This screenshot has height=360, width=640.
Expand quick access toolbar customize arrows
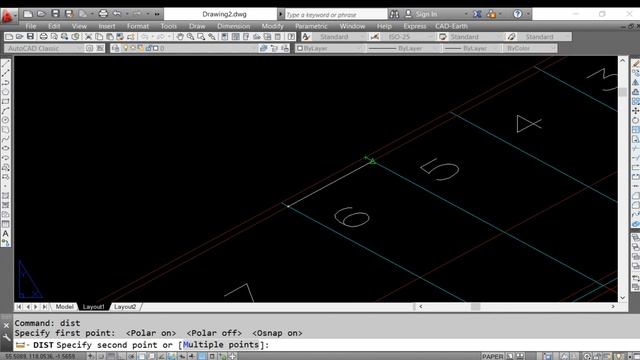pyautogui.click(x=157, y=14)
